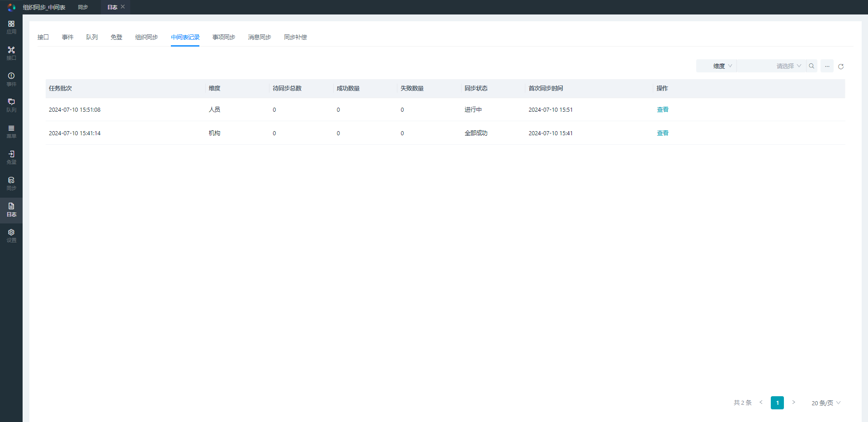View details of the 人员 batch row

click(662, 109)
